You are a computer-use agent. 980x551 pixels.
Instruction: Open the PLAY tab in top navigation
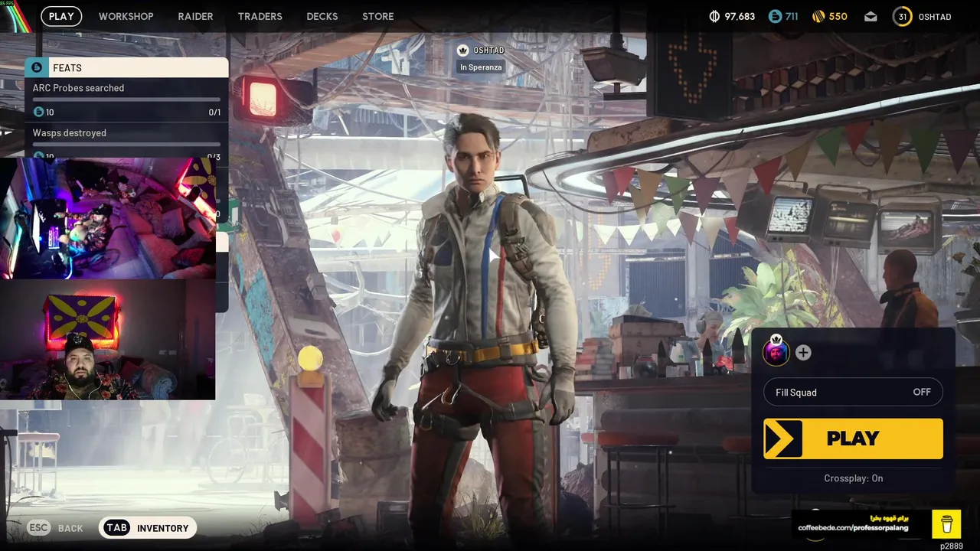point(61,16)
